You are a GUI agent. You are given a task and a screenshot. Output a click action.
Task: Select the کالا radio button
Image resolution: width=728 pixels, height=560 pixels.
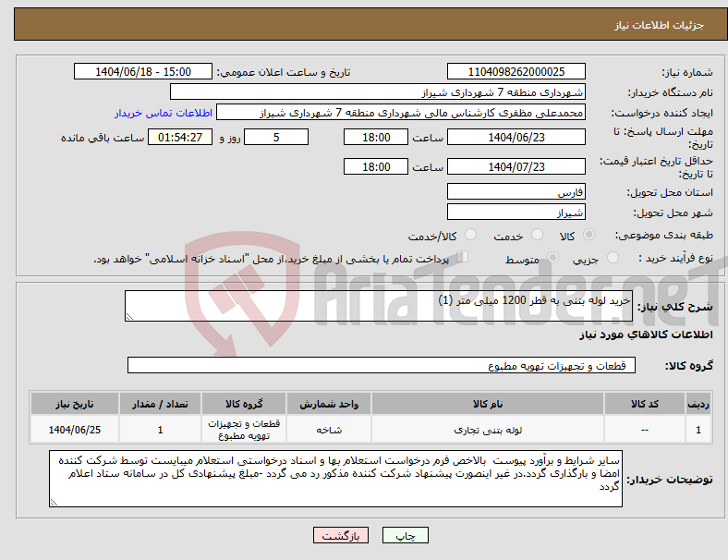588,235
